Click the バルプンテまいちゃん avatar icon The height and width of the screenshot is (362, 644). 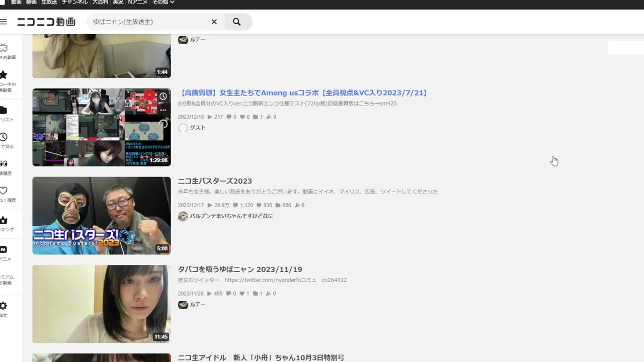[183, 216]
